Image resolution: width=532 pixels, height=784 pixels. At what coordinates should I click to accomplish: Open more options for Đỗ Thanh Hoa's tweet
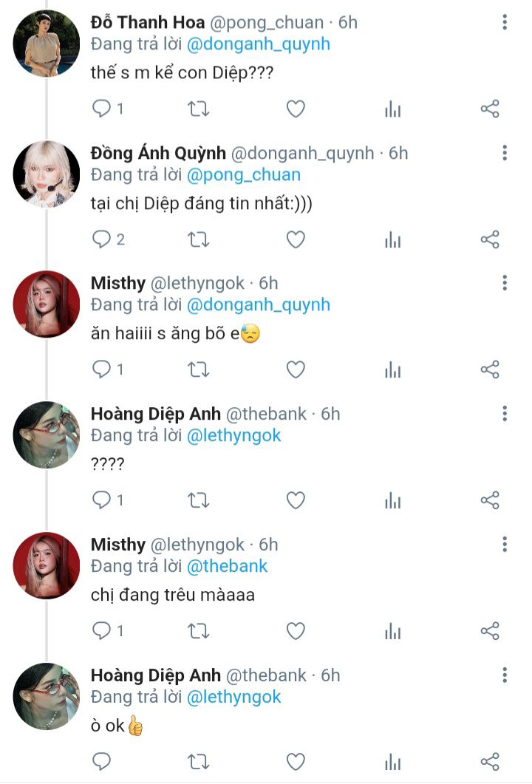pos(505,23)
